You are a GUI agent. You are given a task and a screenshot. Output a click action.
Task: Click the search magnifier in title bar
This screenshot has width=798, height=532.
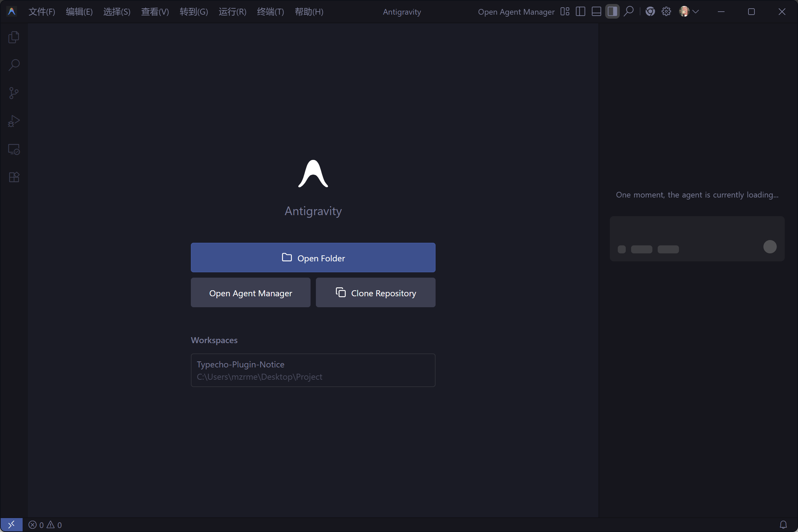coord(629,12)
